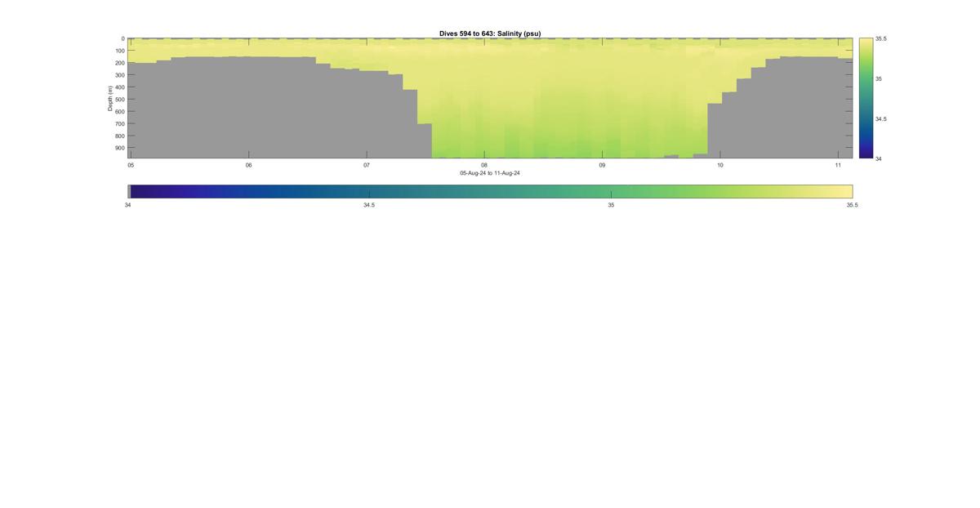The image size is (980, 508).
Task: Click '34' tick on the vertical colorbar
Action: coord(879,158)
